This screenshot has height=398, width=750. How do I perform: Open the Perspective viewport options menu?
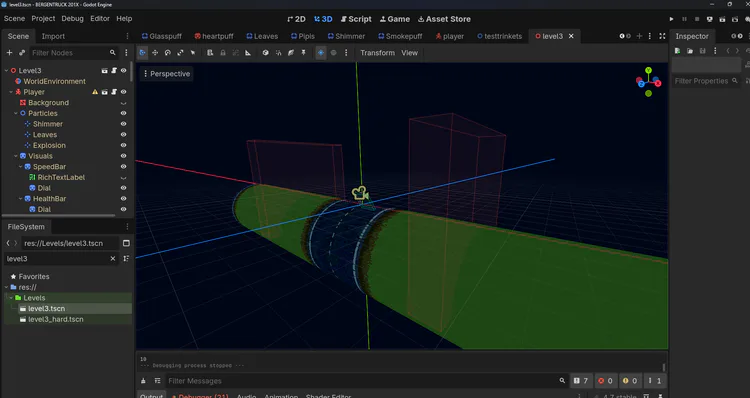pos(167,74)
